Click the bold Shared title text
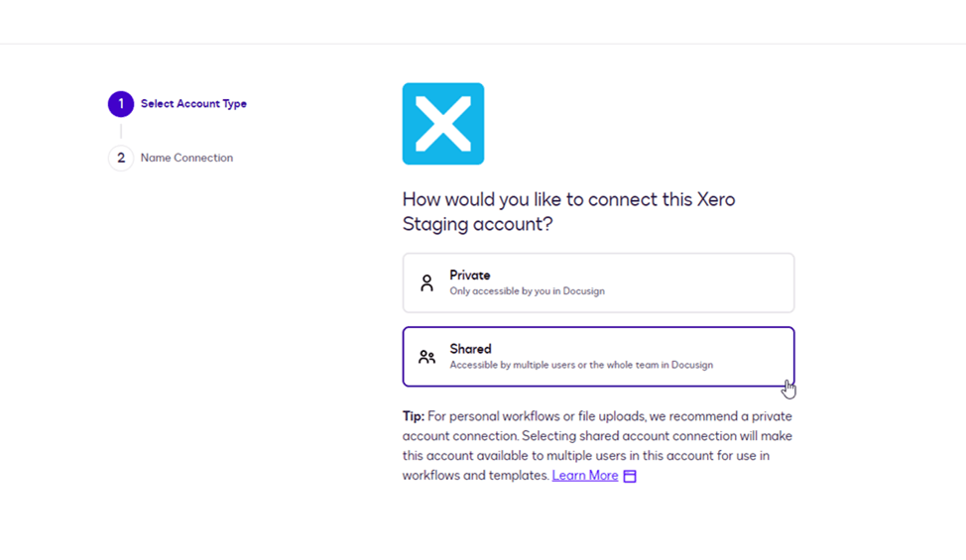Screen dimensions: 966x560 [x=470, y=349]
